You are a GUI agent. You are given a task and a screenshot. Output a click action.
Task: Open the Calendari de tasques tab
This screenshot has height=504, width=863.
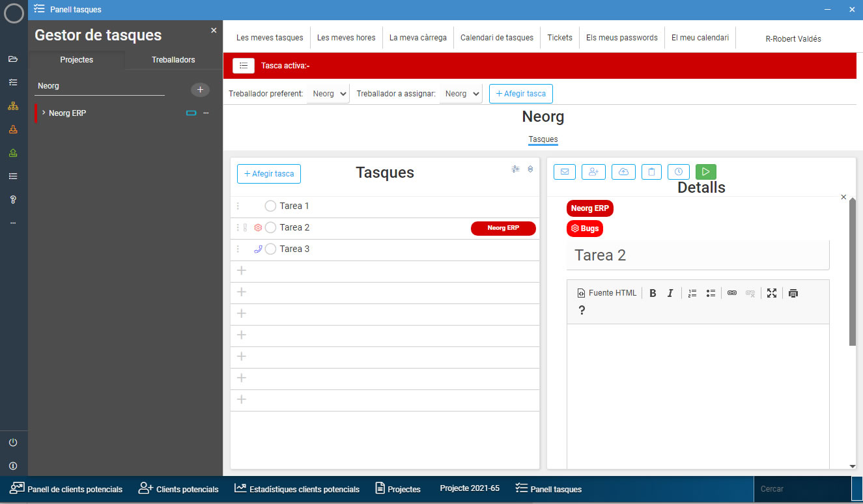point(496,38)
